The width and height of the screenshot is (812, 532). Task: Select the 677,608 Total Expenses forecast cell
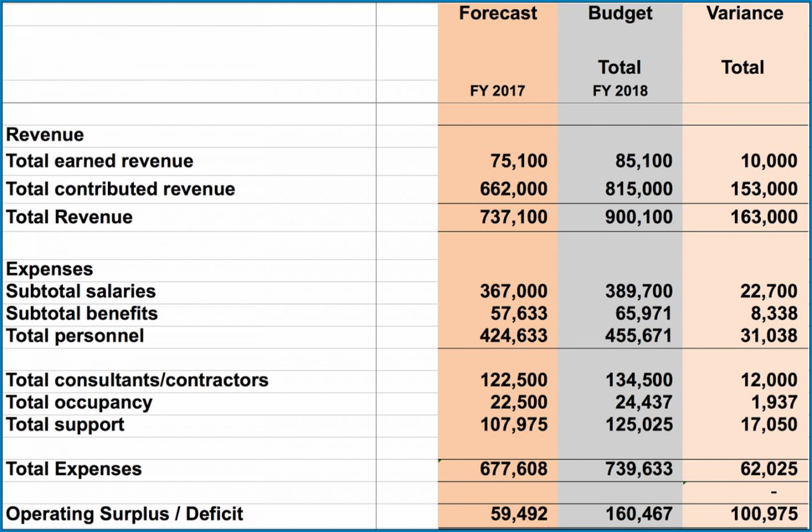(x=513, y=469)
